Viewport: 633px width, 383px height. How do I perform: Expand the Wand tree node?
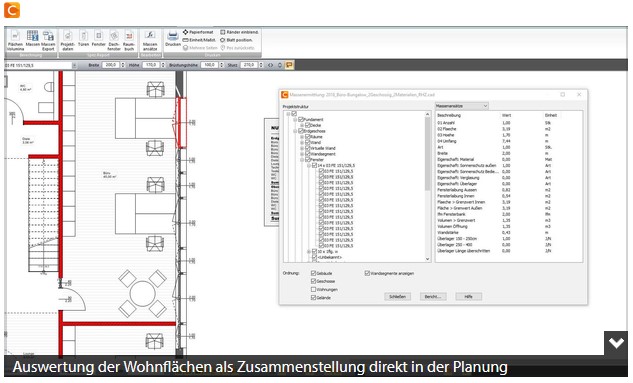(302, 142)
